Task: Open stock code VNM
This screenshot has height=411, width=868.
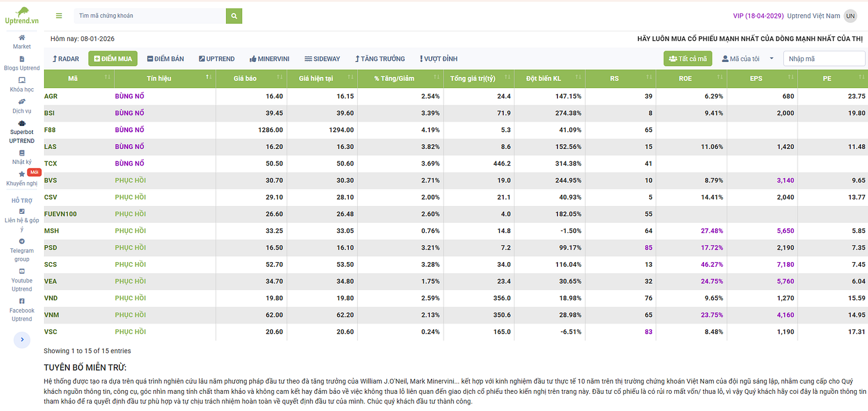Action: pyautogui.click(x=51, y=315)
